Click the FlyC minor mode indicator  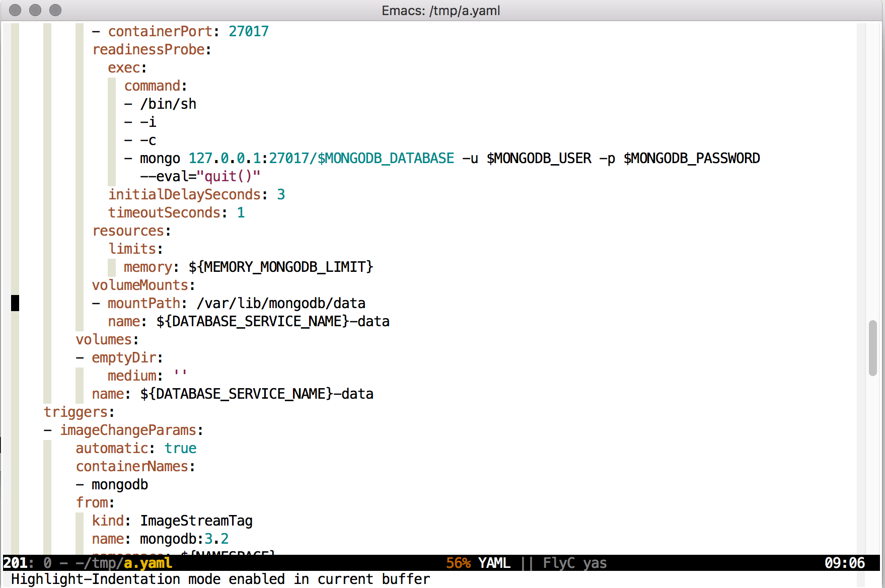(x=558, y=563)
